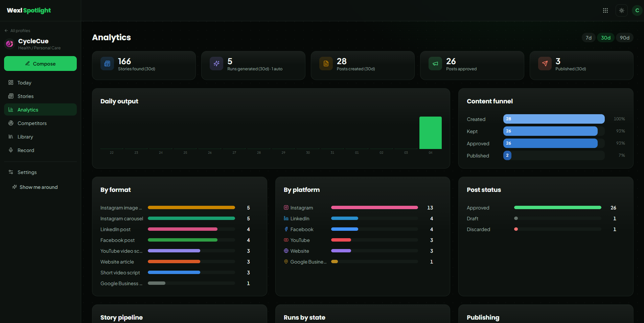Toggle the light theme sun icon
This screenshot has height=323, width=644.
(622, 10)
